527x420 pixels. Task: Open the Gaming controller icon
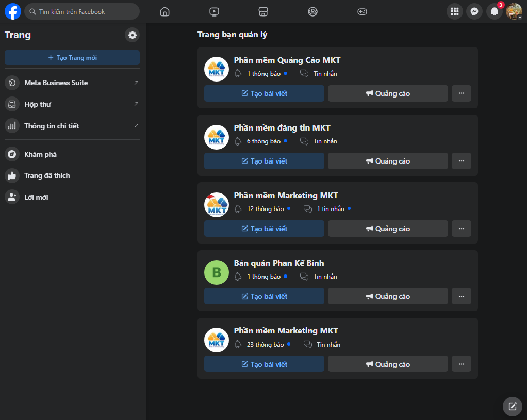[x=362, y=11]
